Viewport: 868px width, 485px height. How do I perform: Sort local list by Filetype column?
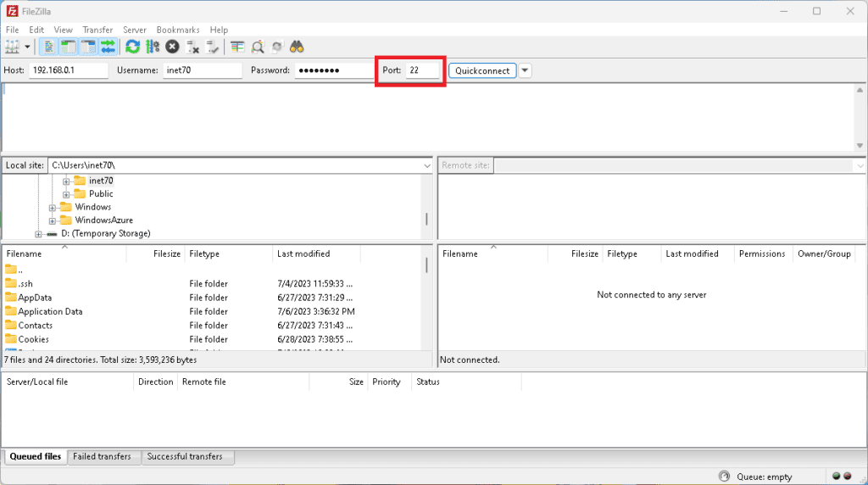pyautogui.click(x=229, y=254)
